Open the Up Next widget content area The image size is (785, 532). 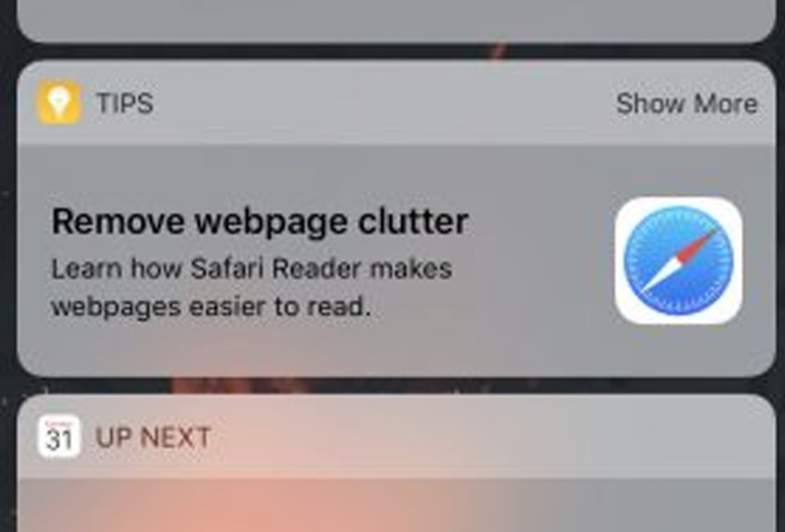tap(397, 505)
